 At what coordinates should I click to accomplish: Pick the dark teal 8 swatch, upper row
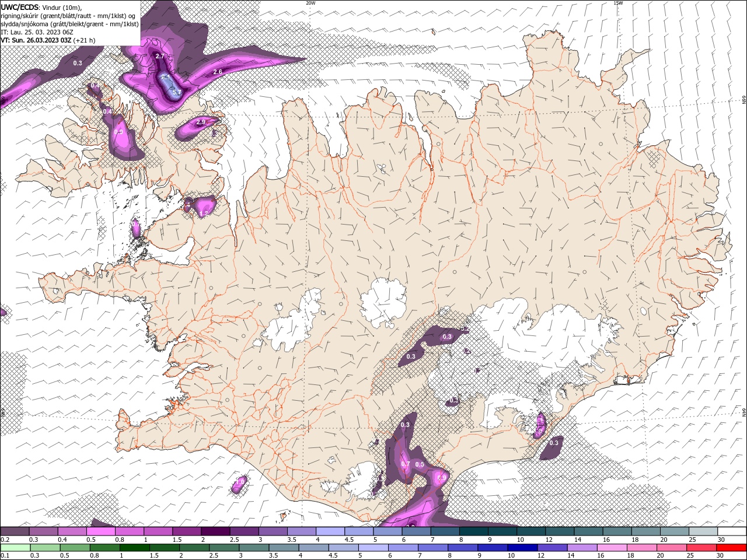pos(473,531)
